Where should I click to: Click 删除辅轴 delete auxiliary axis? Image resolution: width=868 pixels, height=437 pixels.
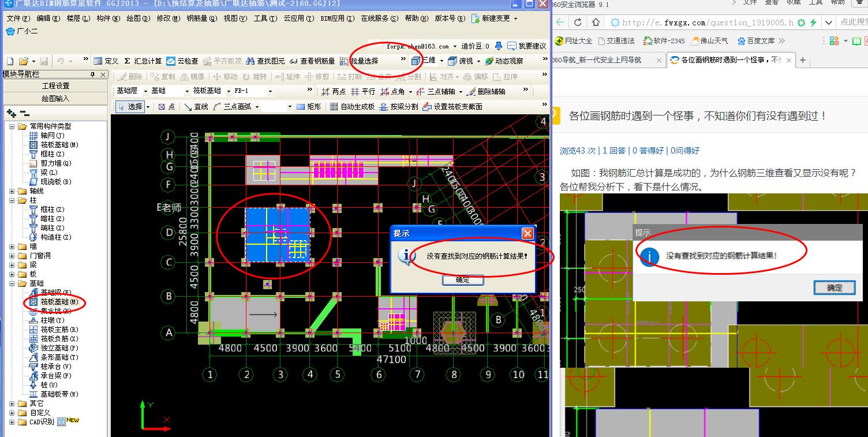486,91
